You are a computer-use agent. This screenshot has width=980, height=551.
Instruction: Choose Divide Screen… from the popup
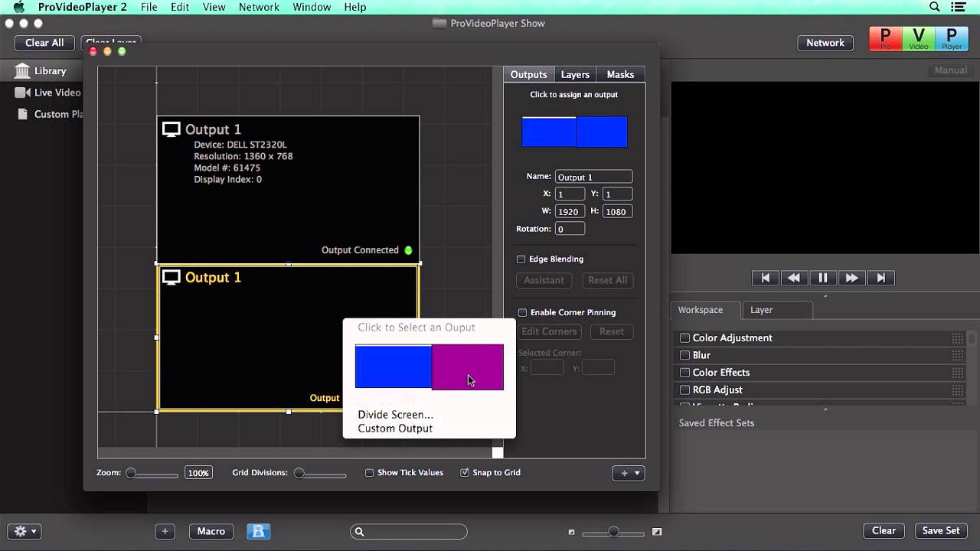pos(395,415)
